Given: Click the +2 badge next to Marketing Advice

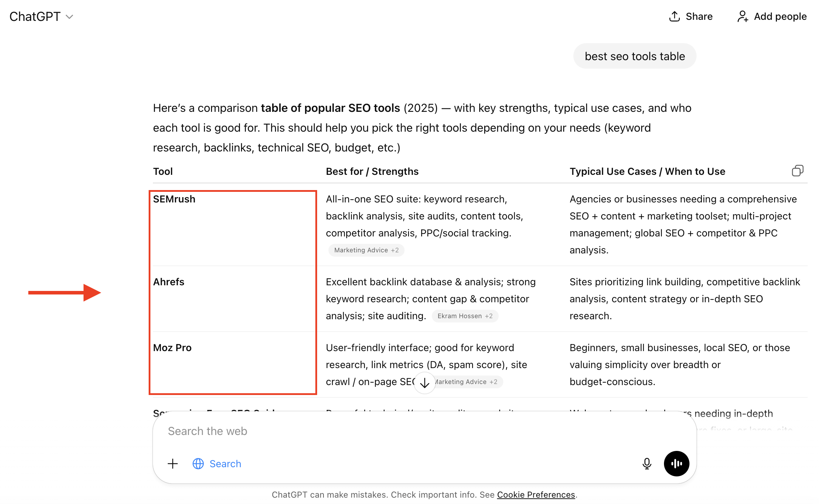Looking at the screenshot, I should pos(395,250).
